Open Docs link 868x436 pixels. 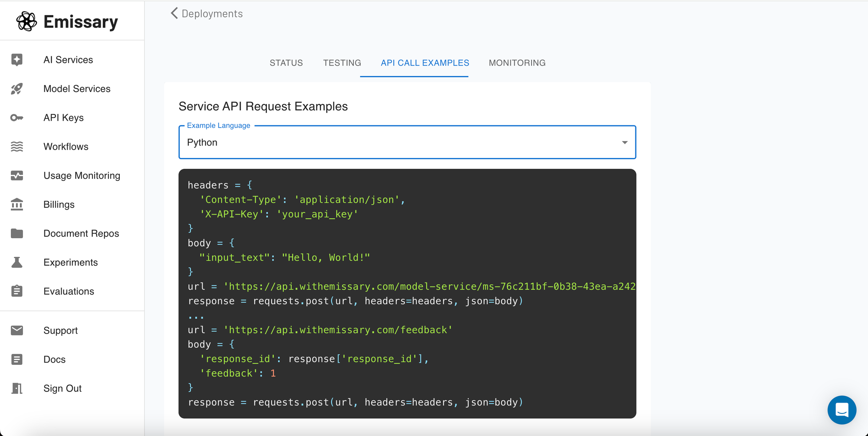[x=54, y=359]
